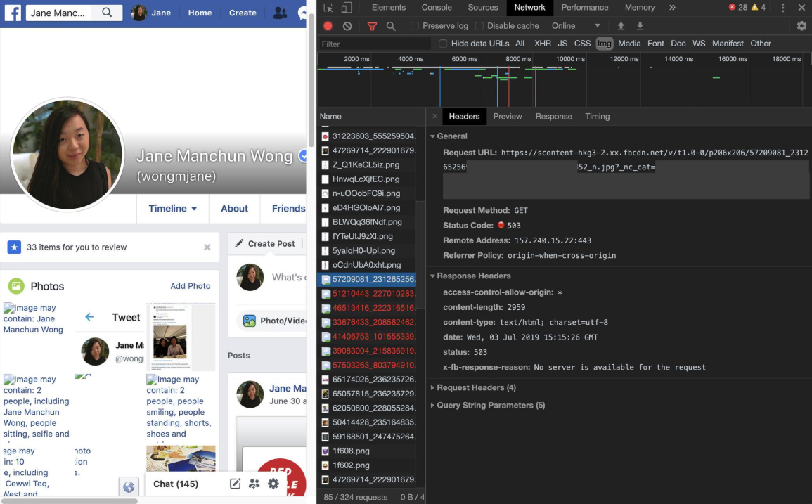The width and height of the screenshot is (812, 504).
Task: Switch to the Performance tab
Action: coord(585,7)
